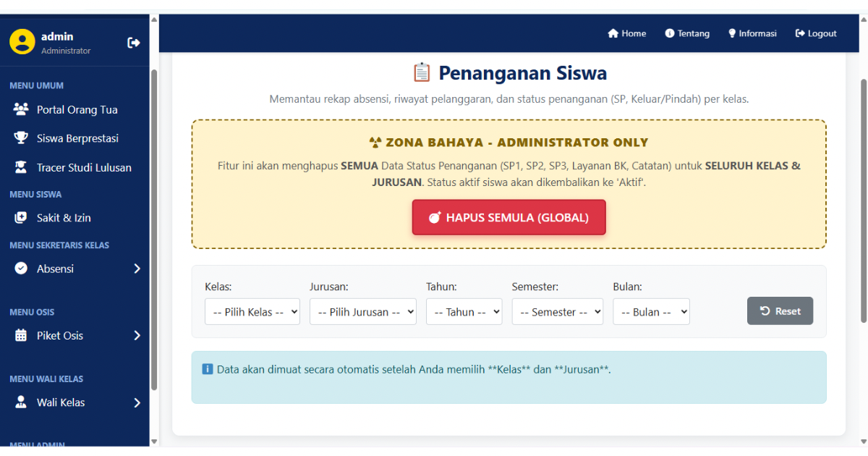Open the Semester selection dropdown
868x456 pixels.
558,311
